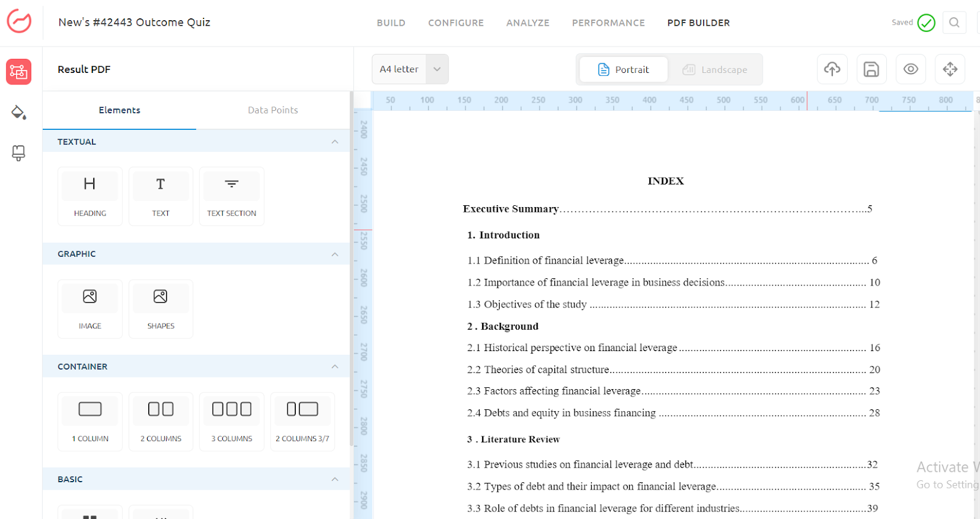Go to the PDF BUILDER tab
The width and height of the screenshot is (980, 519).
[x=698, y=23]
